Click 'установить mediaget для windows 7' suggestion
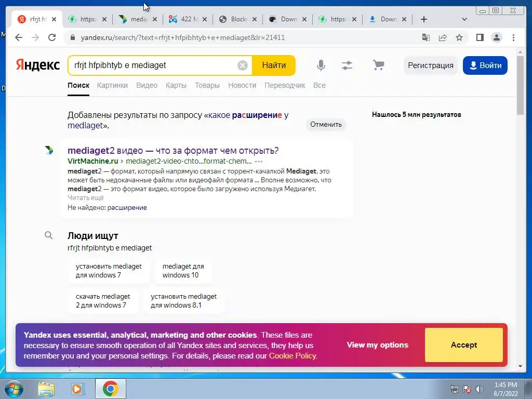532x399 pixels. 109,271
